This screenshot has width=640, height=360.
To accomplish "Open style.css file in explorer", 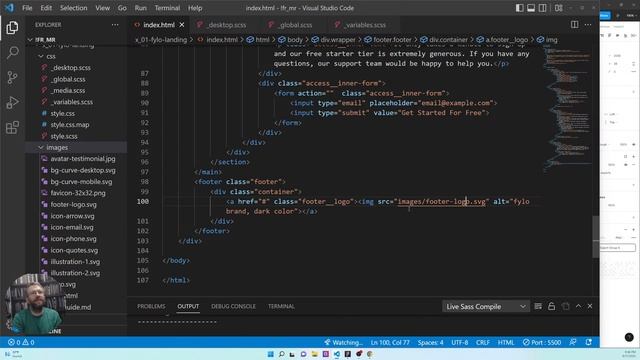I will pos(62,113).
